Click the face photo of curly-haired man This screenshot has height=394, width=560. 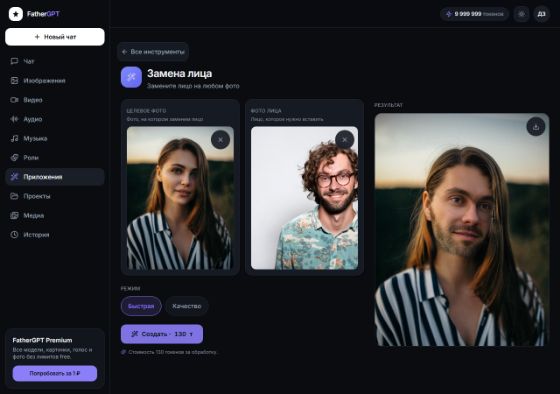(x=304, y=198)
